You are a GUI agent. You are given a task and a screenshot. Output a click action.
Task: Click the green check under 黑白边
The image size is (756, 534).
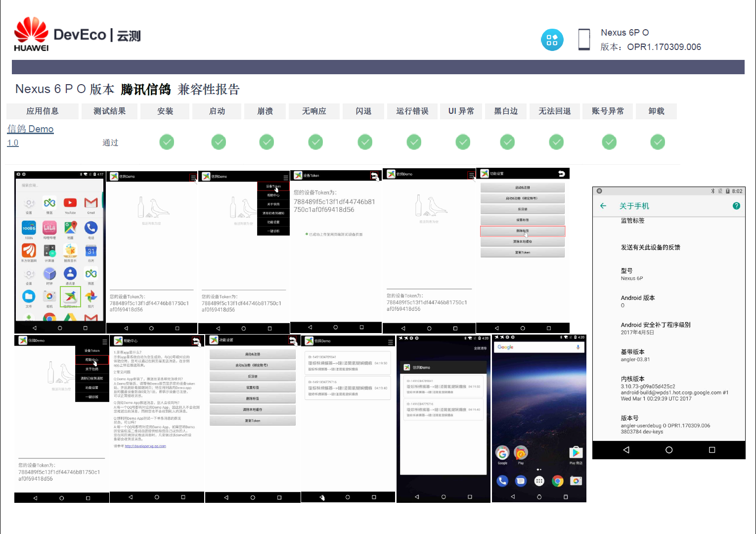(507, 142)
